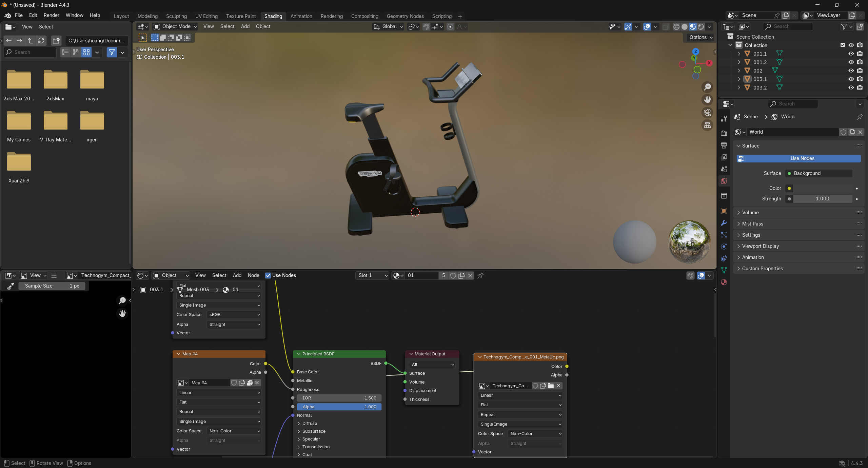Open image file for Metallic texture node

click(x=551, y=386)
